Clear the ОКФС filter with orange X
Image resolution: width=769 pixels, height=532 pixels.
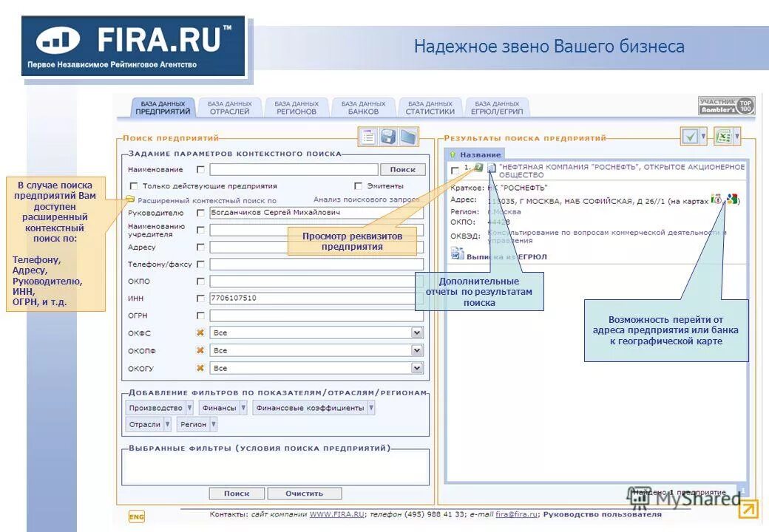coord(200,332)
